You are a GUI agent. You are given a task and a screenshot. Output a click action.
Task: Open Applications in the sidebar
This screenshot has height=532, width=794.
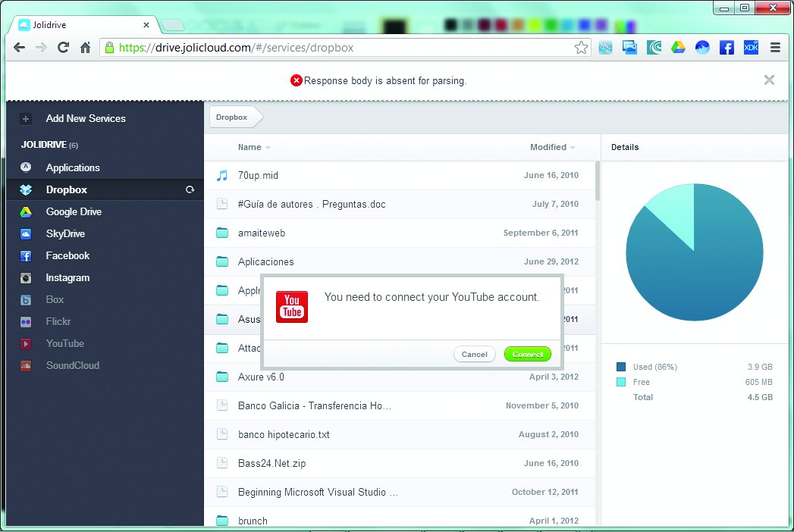(105, 167)
